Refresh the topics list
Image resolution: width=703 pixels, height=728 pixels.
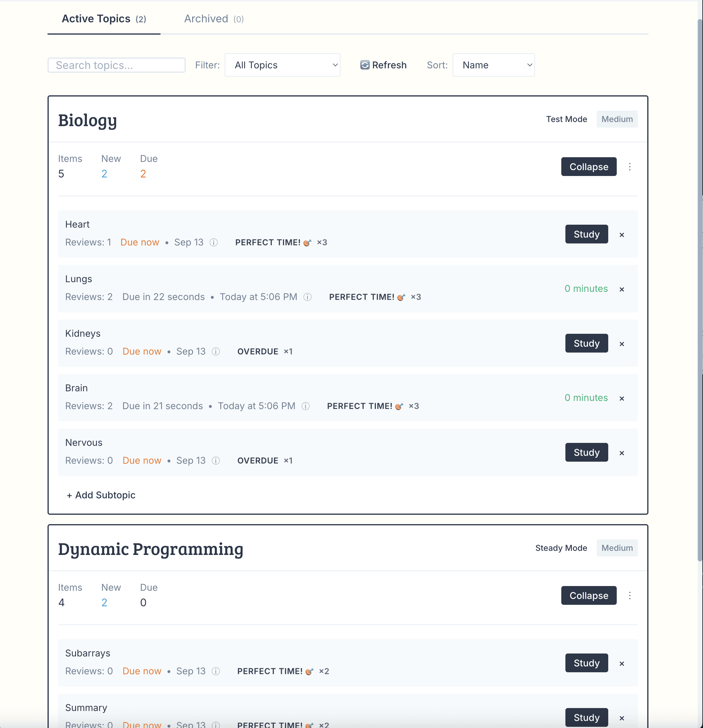click(x=383, y=65)
